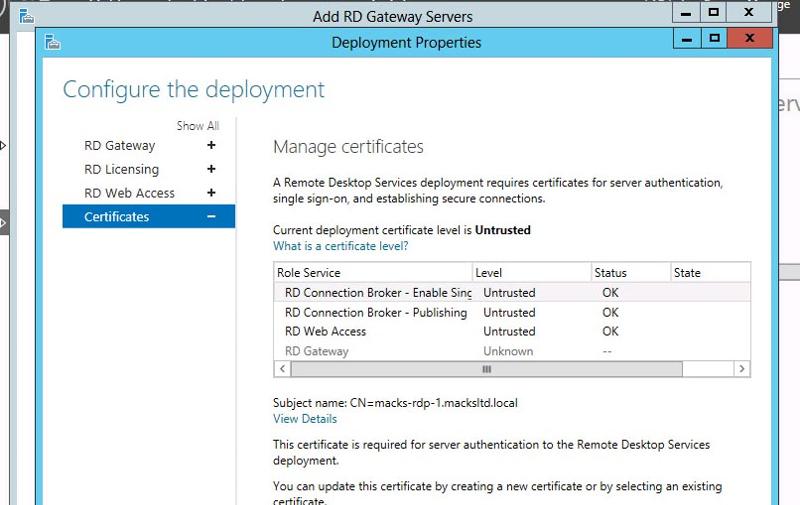800x505 pixels.
Task: Minimize the Add RD Gateway Servers window
Action: (686, 12)
